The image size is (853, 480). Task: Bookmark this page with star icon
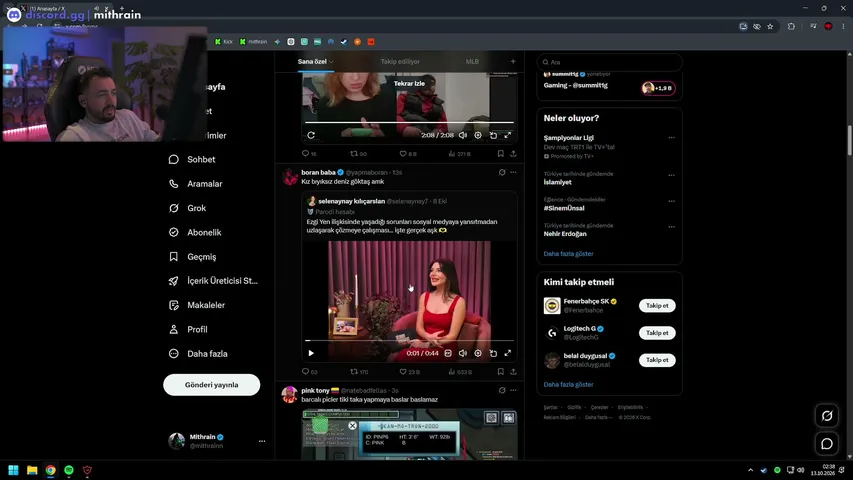[770, 26]
